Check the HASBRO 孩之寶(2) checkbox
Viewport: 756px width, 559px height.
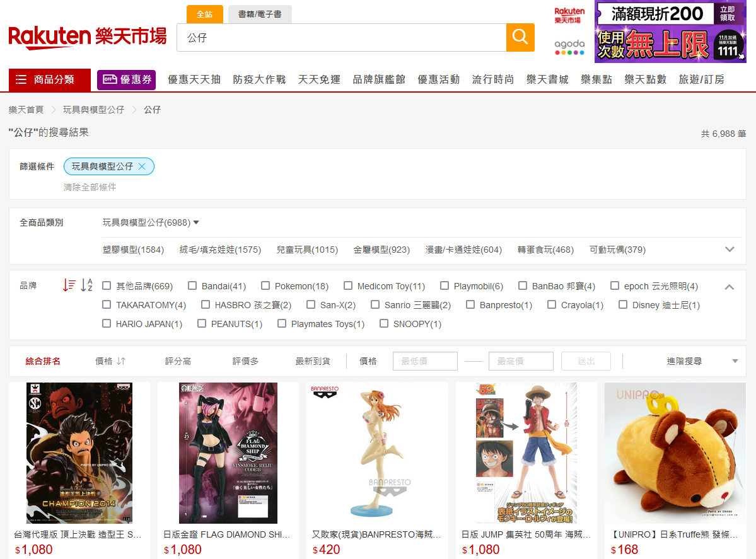click(206, 304)
